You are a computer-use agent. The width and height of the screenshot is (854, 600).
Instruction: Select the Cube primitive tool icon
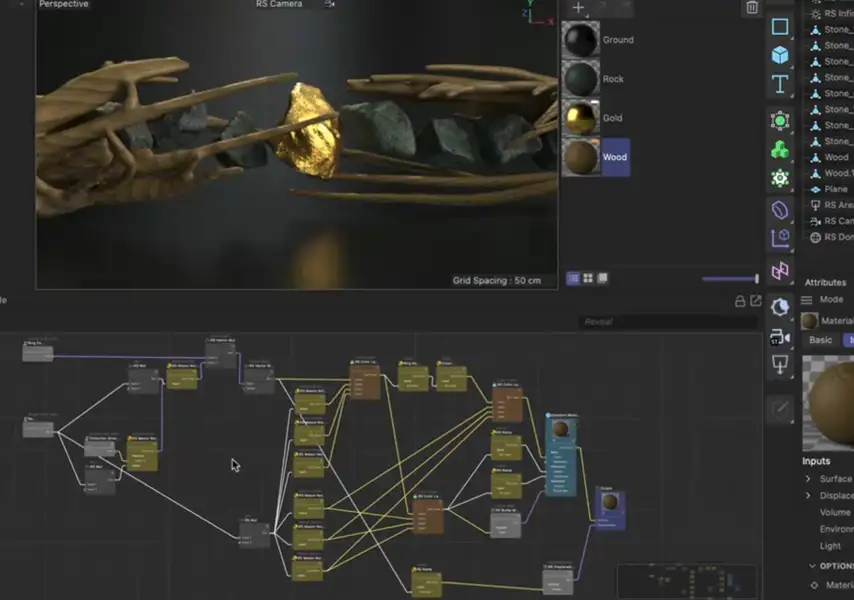(x=779, y=56)
